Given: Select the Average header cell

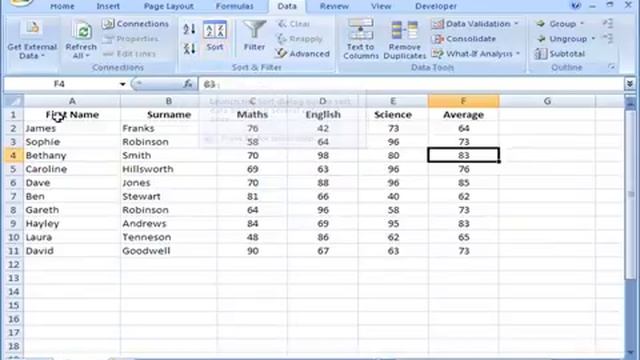Looking at the screenshot, I should [x=463, y=115].
